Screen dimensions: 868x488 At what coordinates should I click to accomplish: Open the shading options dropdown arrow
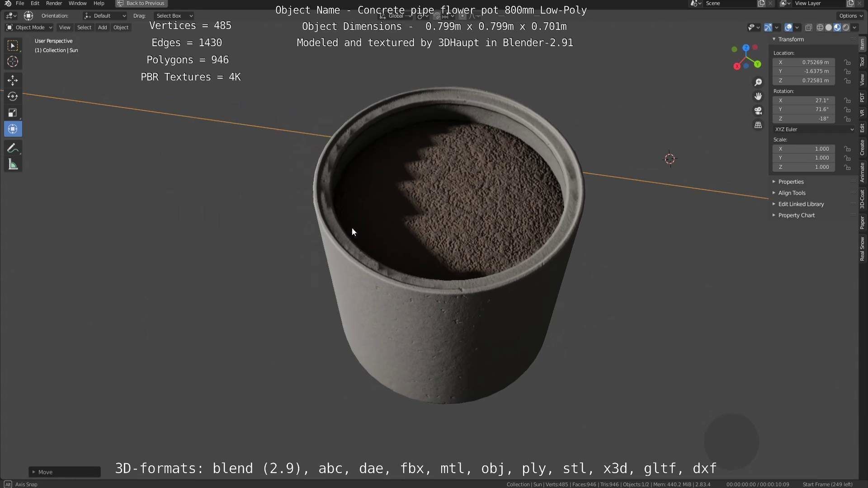coord(854,28)
